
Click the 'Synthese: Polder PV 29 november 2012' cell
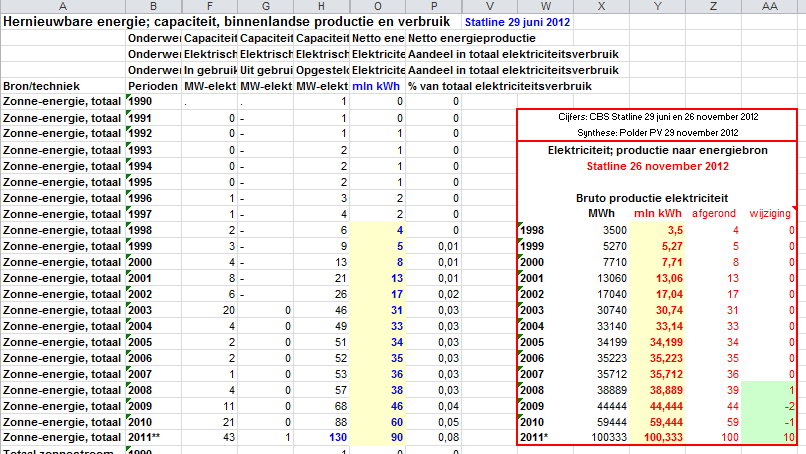point(656,132)
